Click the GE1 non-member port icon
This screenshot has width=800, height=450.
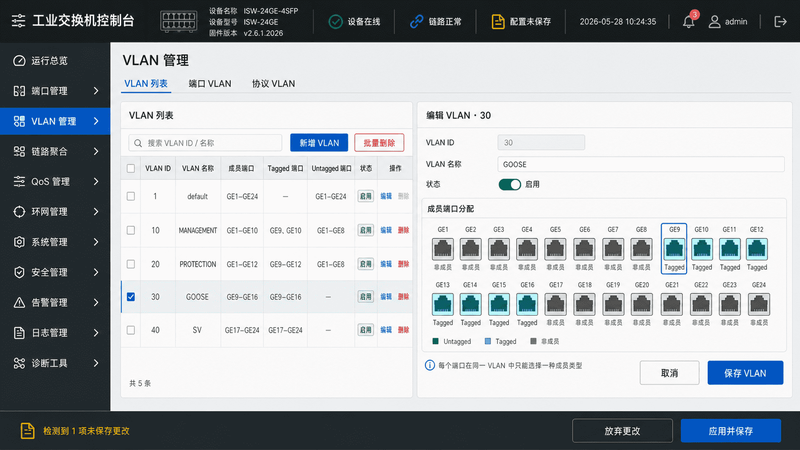point(442,249)
